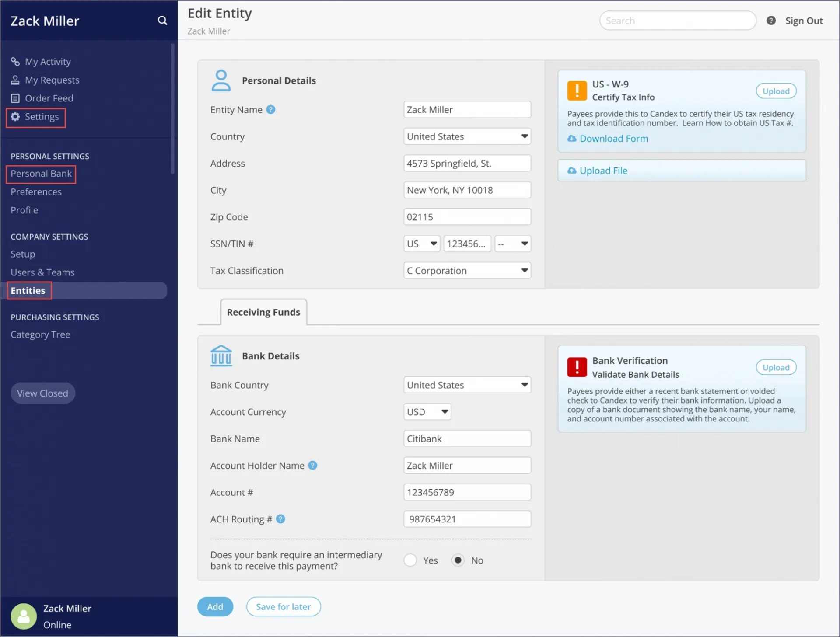840x637 pixels.
Task: Click the sidebar search magnifier icon
Action: pos(162,21)
